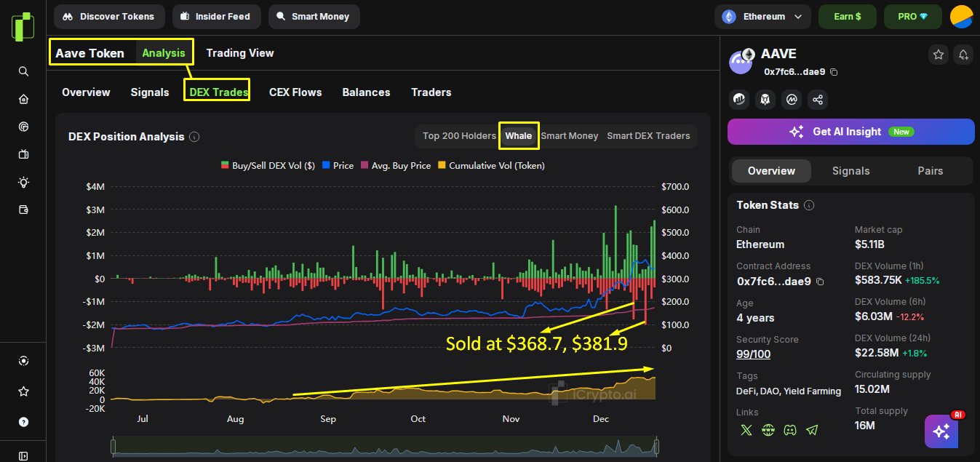Click the PRO button

click(x=913, y=16)
